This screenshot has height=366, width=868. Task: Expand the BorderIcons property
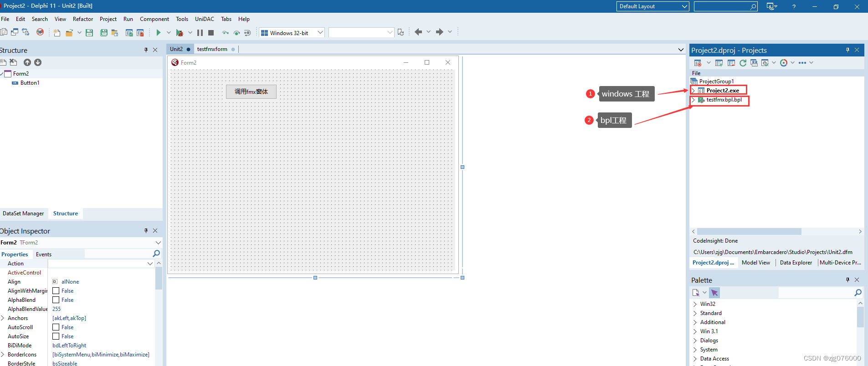(x=3, y=354)
